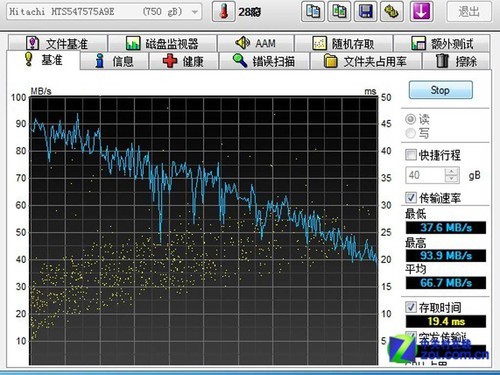Click the Stop button
This screenshot has height=375, width=500.
point(441,90)
